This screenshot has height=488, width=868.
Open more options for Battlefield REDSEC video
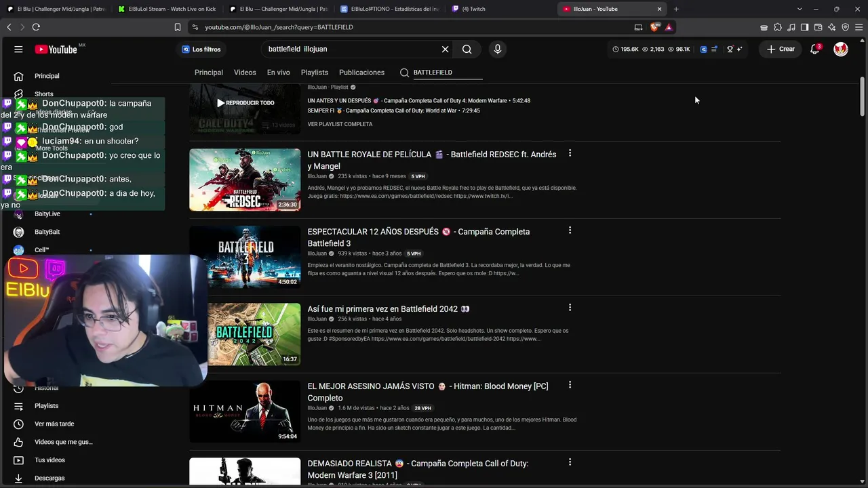pos(570,153)
